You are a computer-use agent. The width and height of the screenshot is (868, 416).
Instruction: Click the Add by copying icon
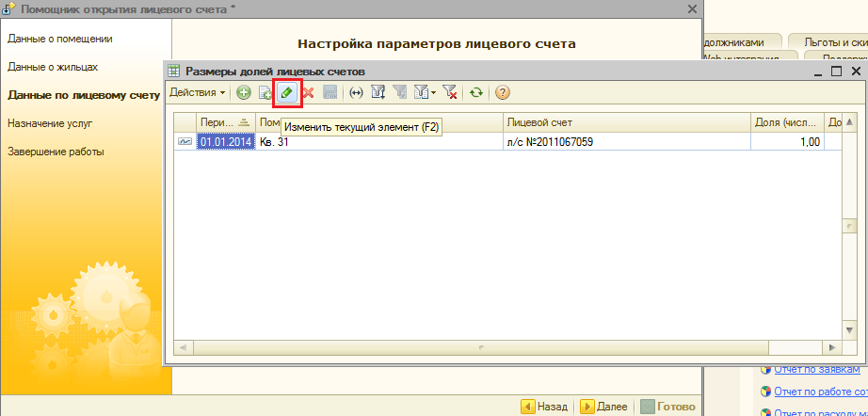(265, 92)
